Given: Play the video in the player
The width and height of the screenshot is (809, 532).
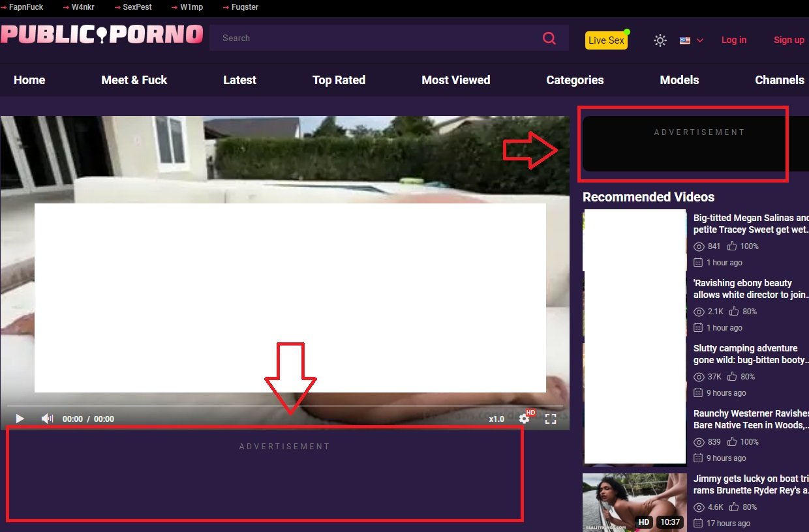Looking at the screenshot, I should point(20,419).
